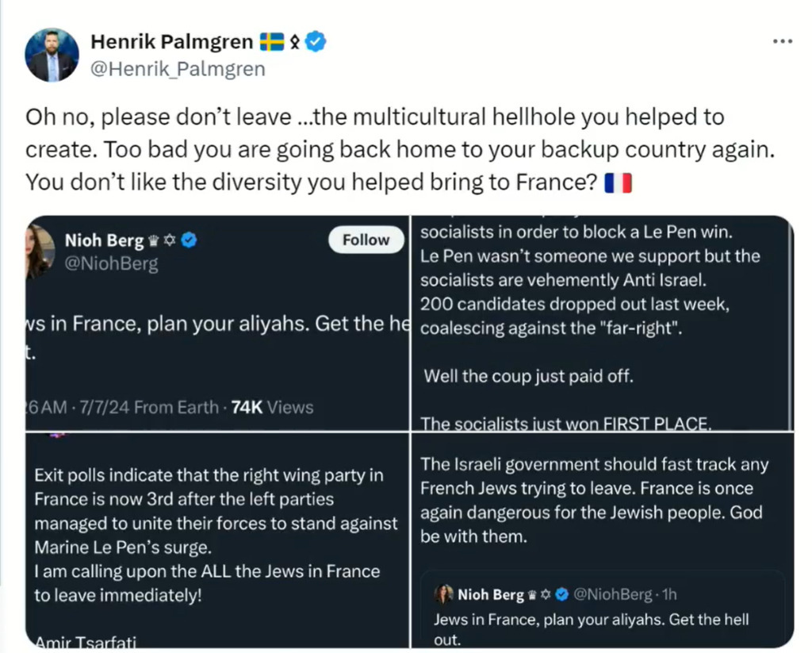The height and width of the screenshot is (653, 812).
Task: Click Henrik Palmgren's profile avatar
Action: [52, 55]
